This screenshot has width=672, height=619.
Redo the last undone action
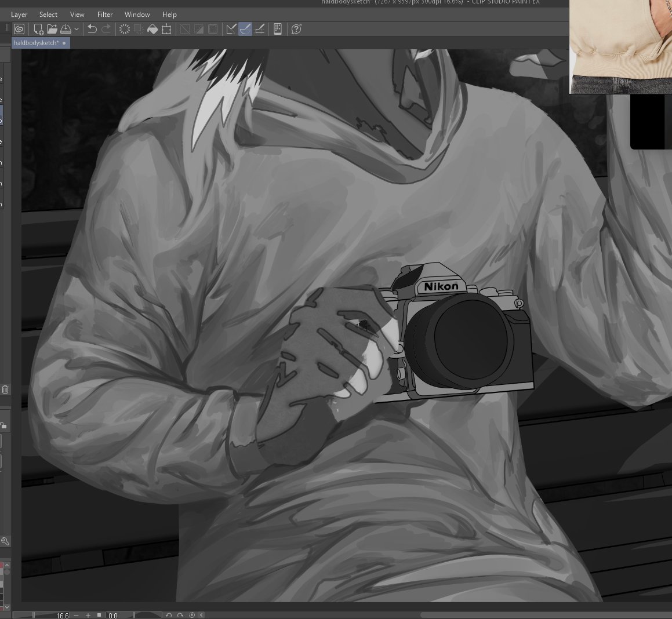[x=106, y=29]
